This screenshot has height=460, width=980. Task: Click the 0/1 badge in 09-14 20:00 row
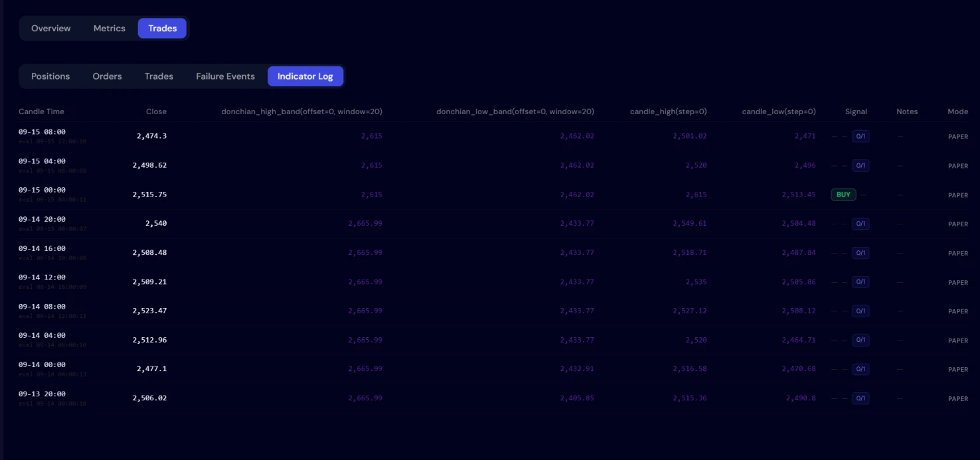click(x=860, y=224)
